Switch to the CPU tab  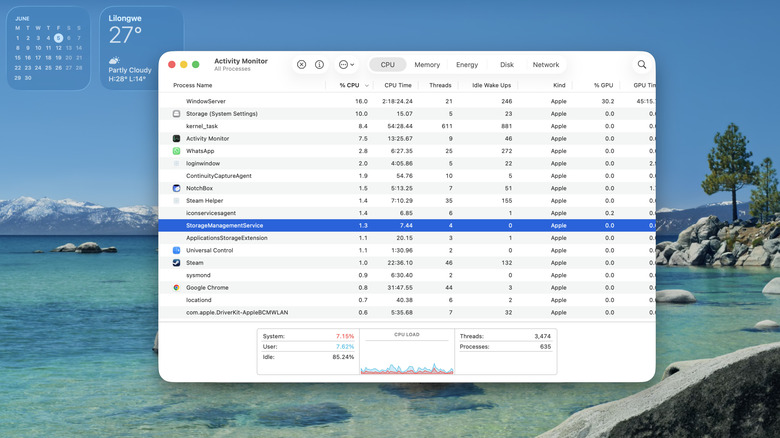tap(388, 65)
